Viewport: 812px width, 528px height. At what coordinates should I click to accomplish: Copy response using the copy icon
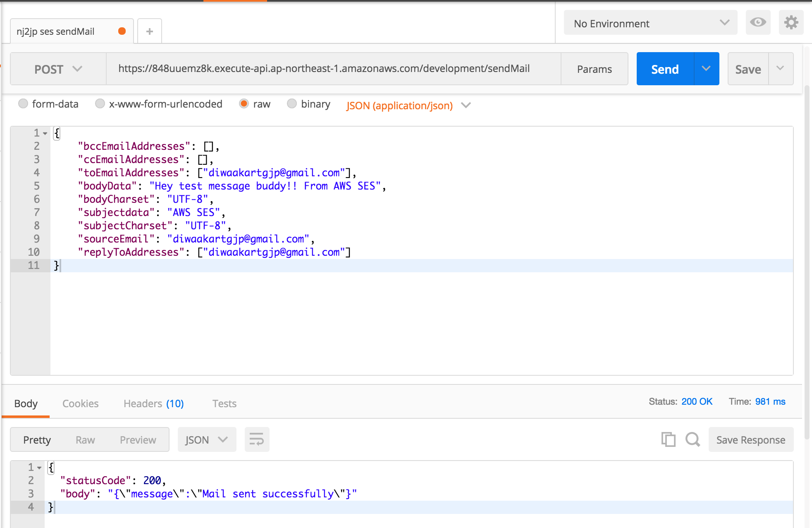pos(668,439)
